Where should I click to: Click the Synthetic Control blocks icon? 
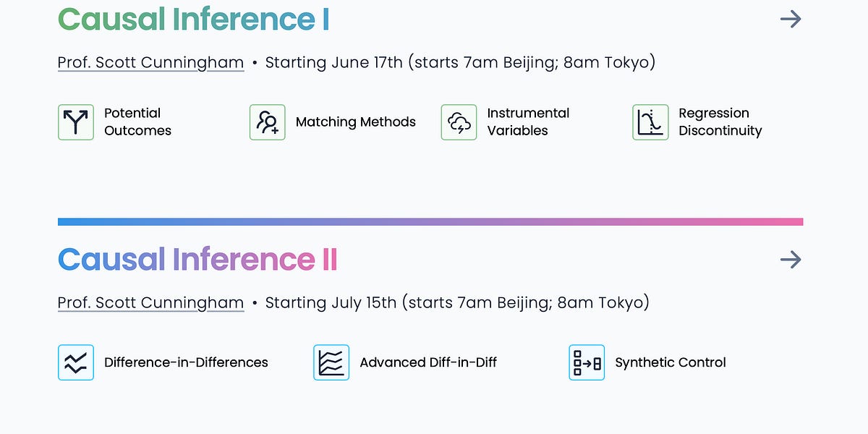585,362
